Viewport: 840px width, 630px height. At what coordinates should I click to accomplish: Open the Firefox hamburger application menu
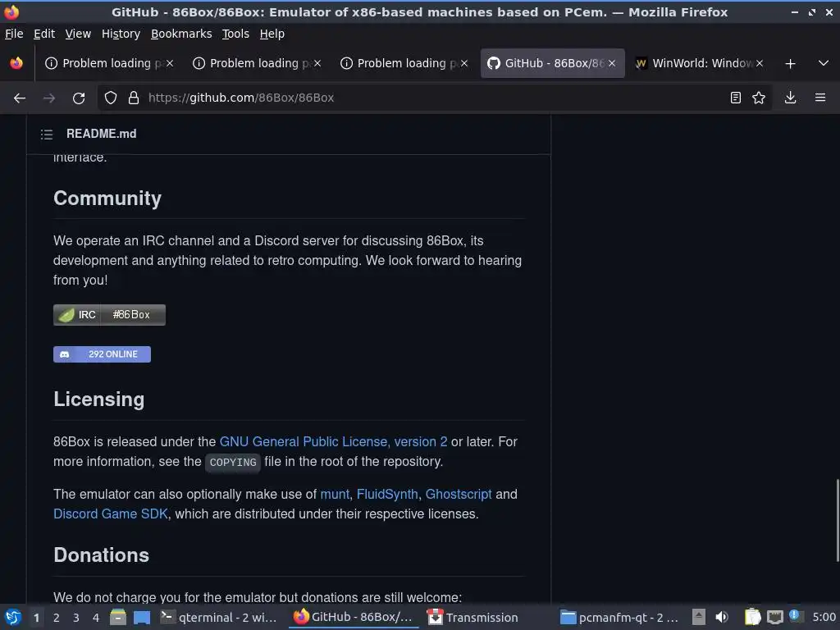pyautogui.click(x=820, y=98)
